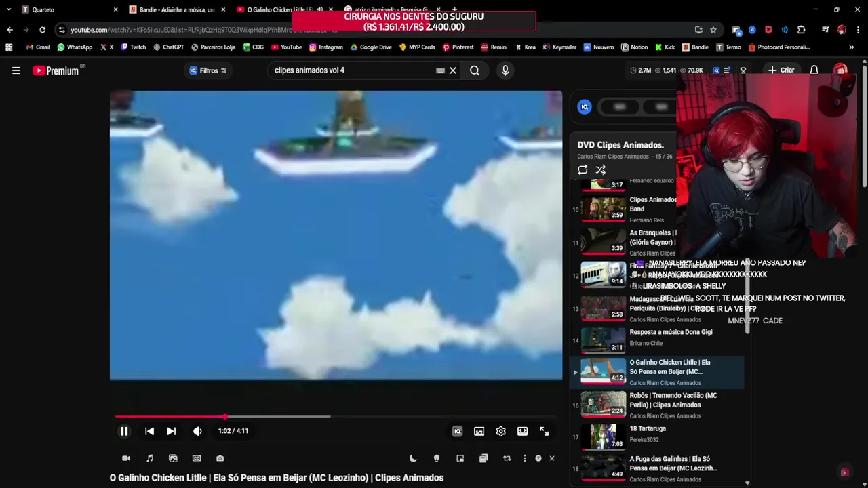Screen dimensions: 868x488
Task: Take a screenshot with the camera icon
Action: [220, 458]
